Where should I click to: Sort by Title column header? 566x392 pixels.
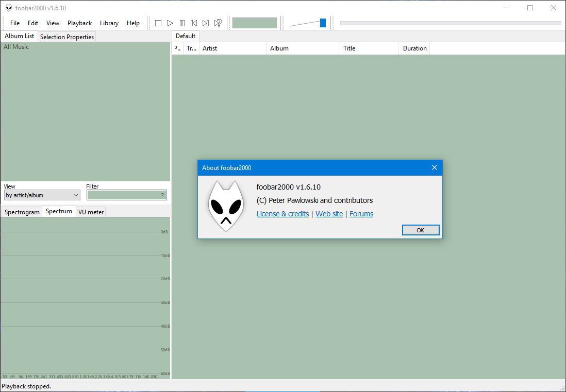pyautogui.click(x=369, y=48)
